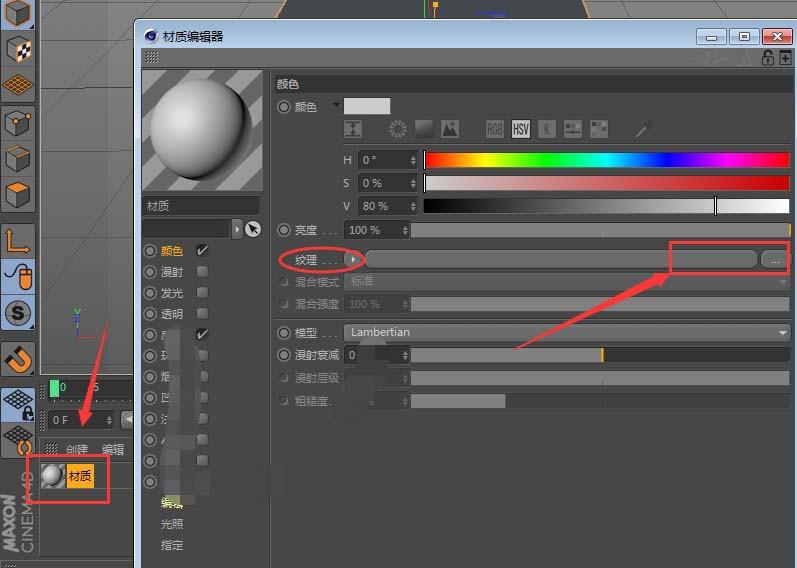Toggle compact color chooser icon
Viewport: 797px width, 568px height.
353,129
